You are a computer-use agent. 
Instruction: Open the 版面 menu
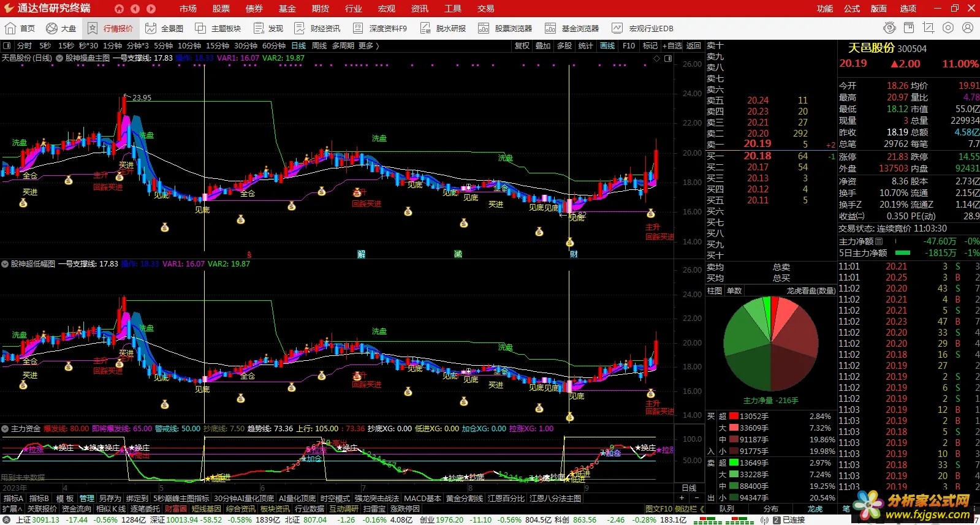pos(879,9)
